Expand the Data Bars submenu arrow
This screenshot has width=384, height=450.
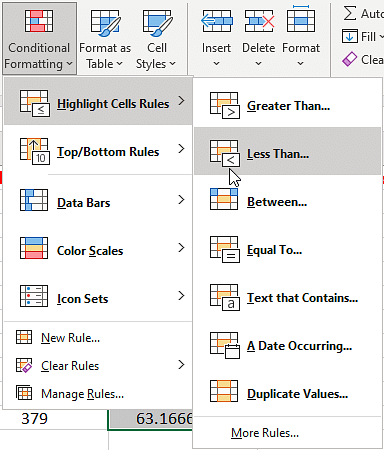click(181, 200)
